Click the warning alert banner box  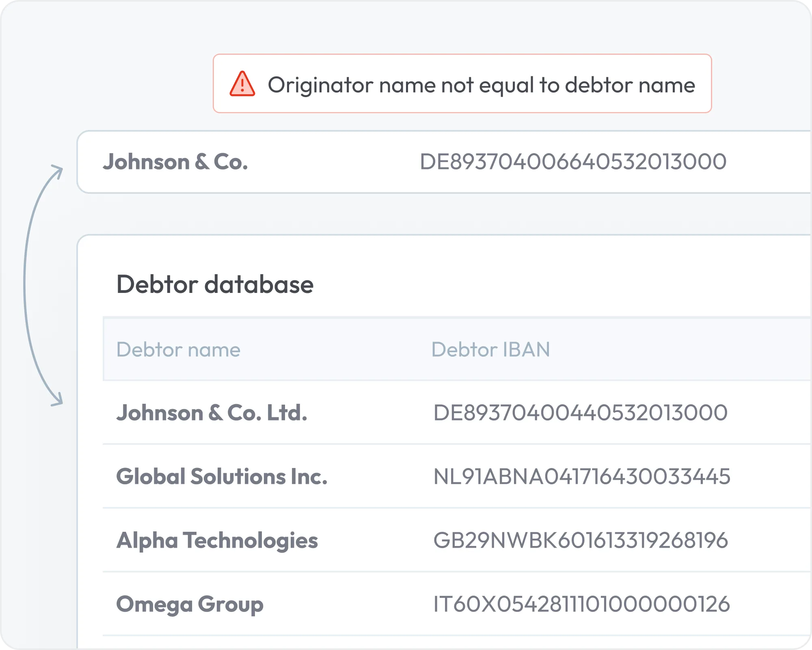[x=462, y=83]
